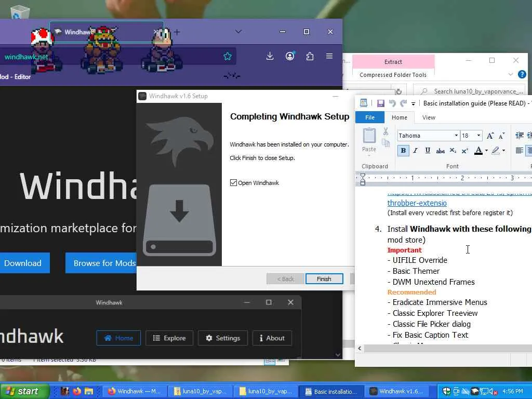Toggle bold formatting in WordPad
Image resolution: width=532 pixels, height=399 pixels.
click(403, 151)
